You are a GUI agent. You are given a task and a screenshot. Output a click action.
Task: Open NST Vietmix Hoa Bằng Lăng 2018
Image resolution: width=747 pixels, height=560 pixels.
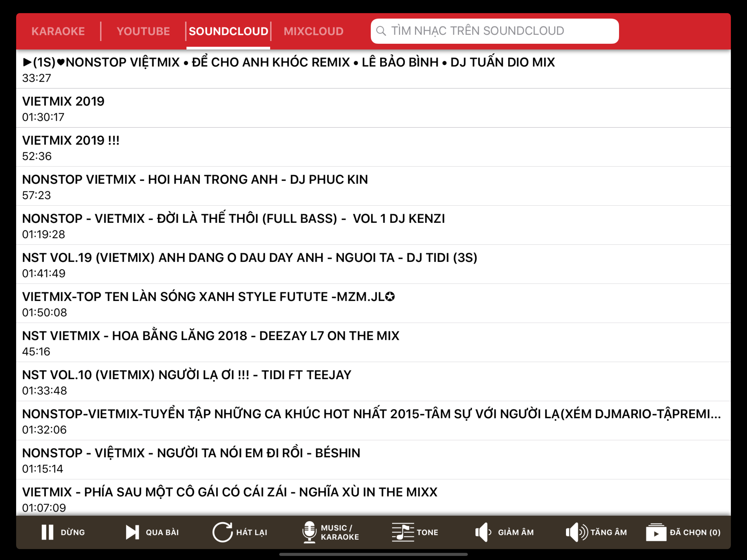pos(373,343)
